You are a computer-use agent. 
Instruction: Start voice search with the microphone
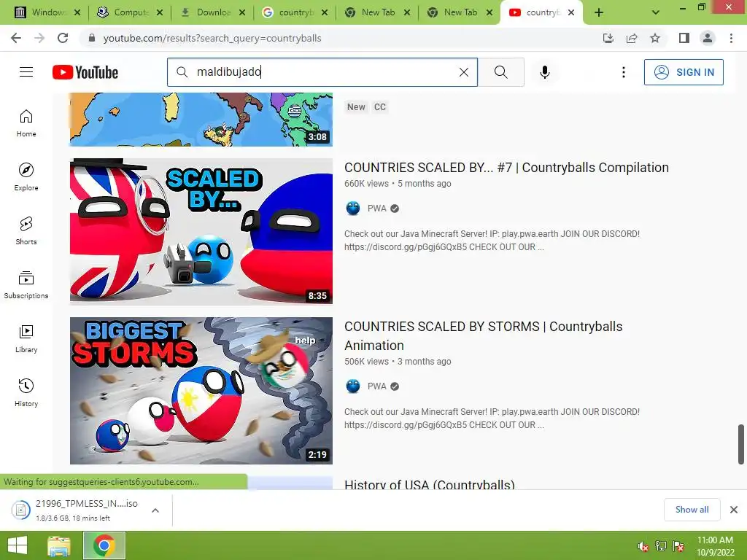point(544,72)
